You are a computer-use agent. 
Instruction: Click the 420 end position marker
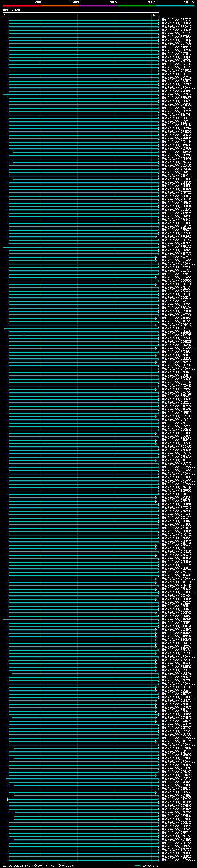pos(155,15)
